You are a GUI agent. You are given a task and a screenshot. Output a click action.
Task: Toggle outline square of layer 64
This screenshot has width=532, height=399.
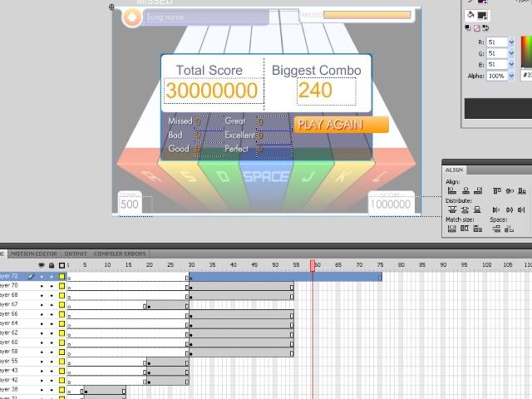click(62, 323)
